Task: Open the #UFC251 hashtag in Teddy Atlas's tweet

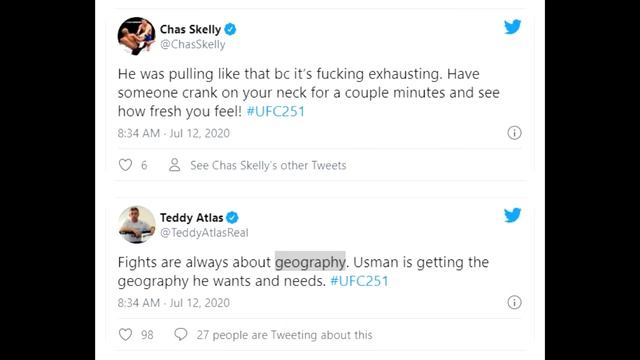Action: [359, 281]
